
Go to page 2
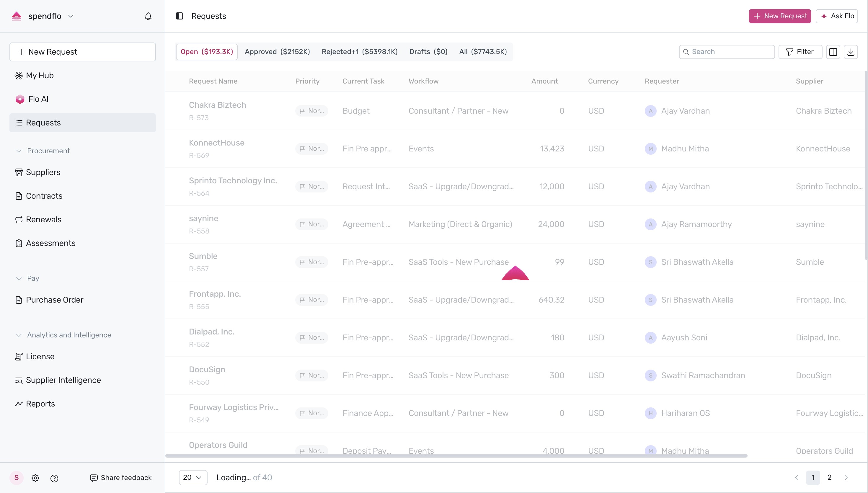tap(829, 477)
